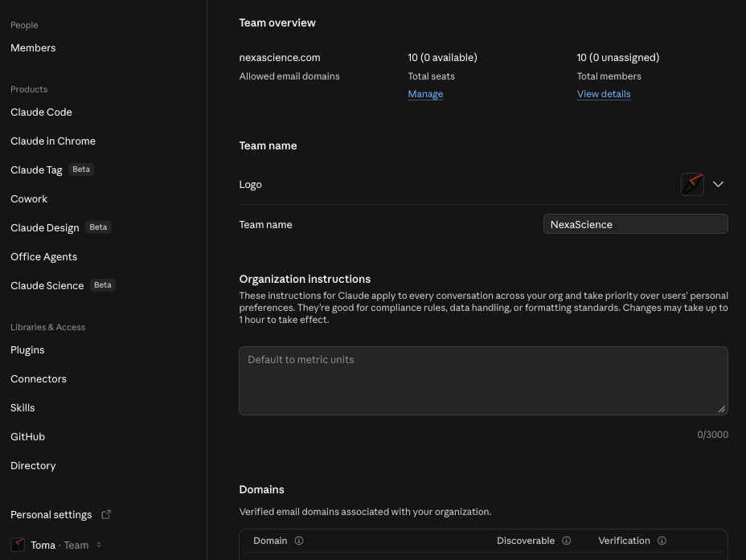Open Personal settings link

[51, 515]
